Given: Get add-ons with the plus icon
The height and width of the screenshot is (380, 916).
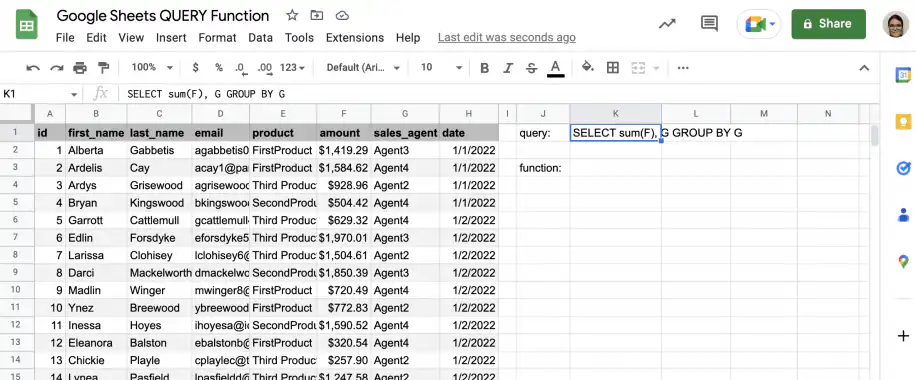Looking at the screenshot, I should (x=903, y=336).
